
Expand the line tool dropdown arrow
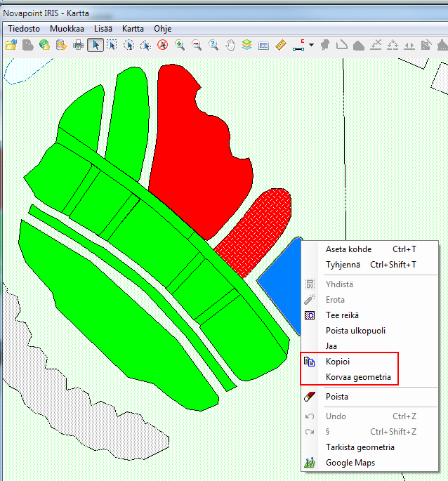[x=312, y=45]
